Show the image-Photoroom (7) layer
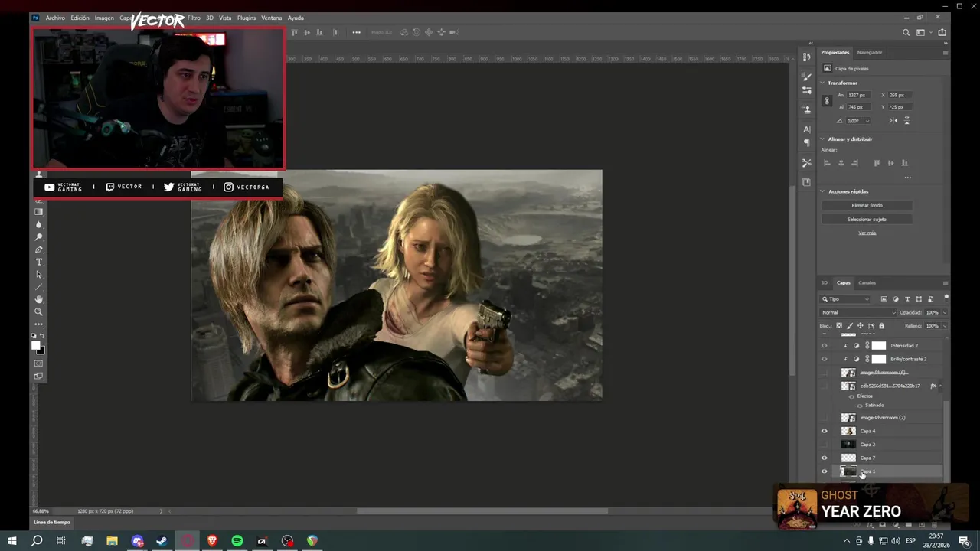This screenshot has width=980, height=551. click(x=825, y=418)
